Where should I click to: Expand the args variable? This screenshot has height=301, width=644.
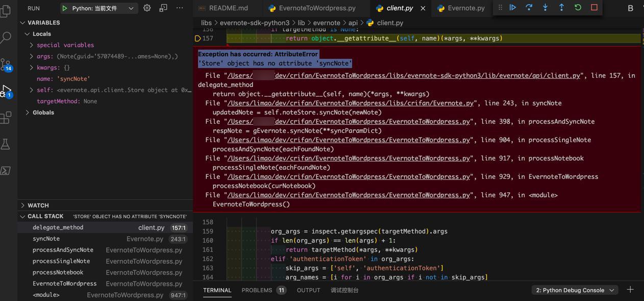(x=32, y=56)
